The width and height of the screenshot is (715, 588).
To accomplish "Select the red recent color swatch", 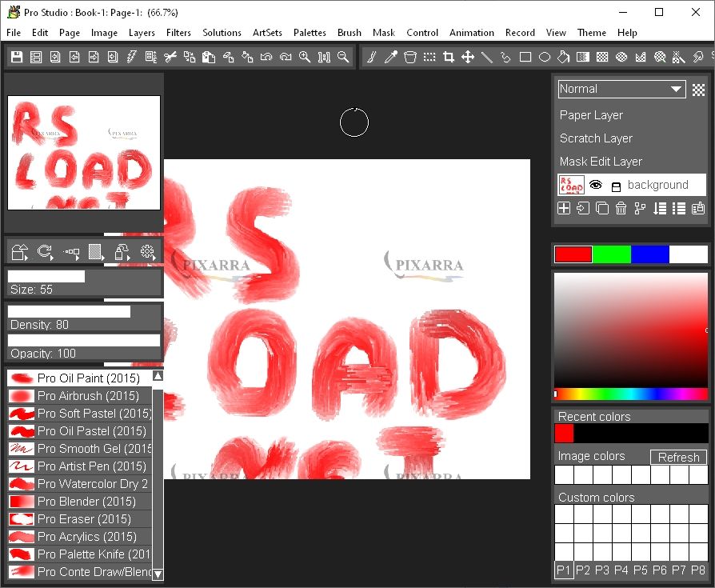I will click(x=564, y=434).
